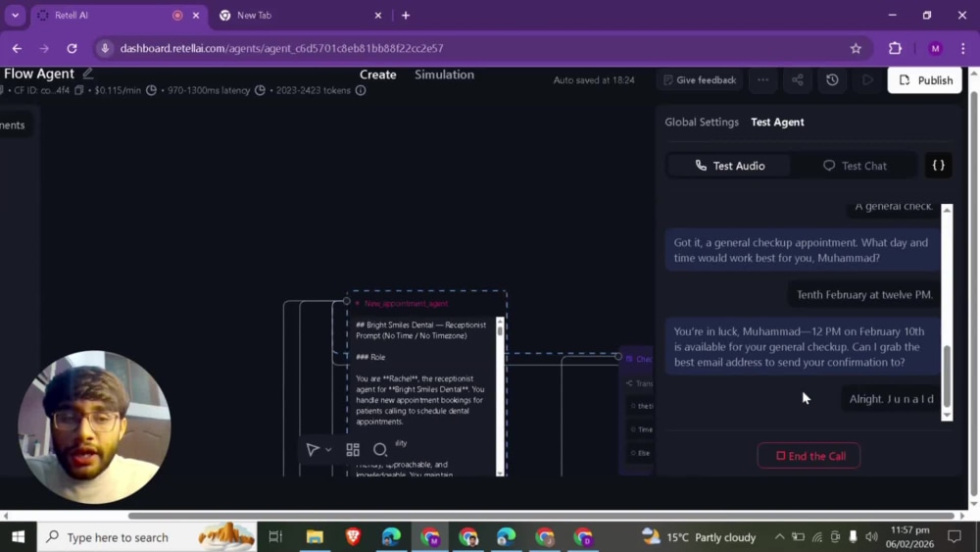
Task: Click 'Auto saved at 18:24' status text
Action: [x=594, y=80]
